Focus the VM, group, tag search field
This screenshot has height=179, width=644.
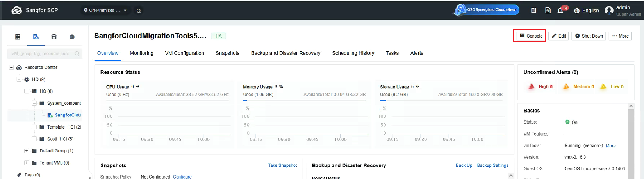click(x=45, y=54)
